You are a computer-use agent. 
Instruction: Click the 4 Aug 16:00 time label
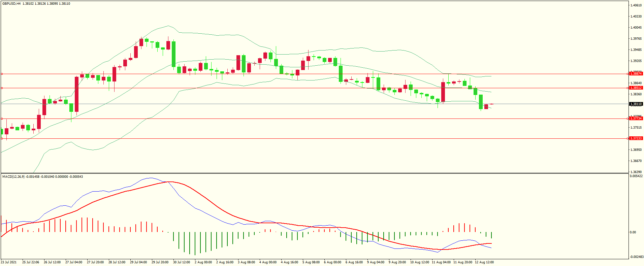click(289, 262)
